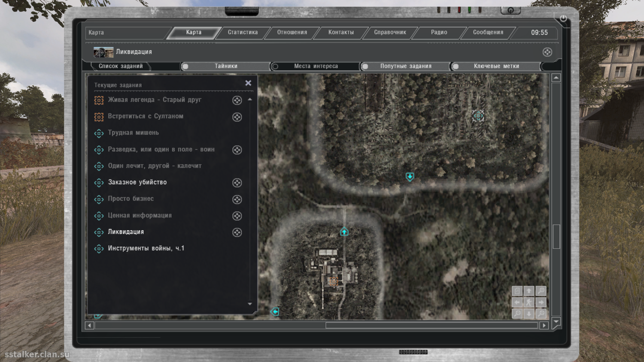Click the cyan quest target marker on map
Viewport: 644px width, 362px height.
tap(478, 115)
